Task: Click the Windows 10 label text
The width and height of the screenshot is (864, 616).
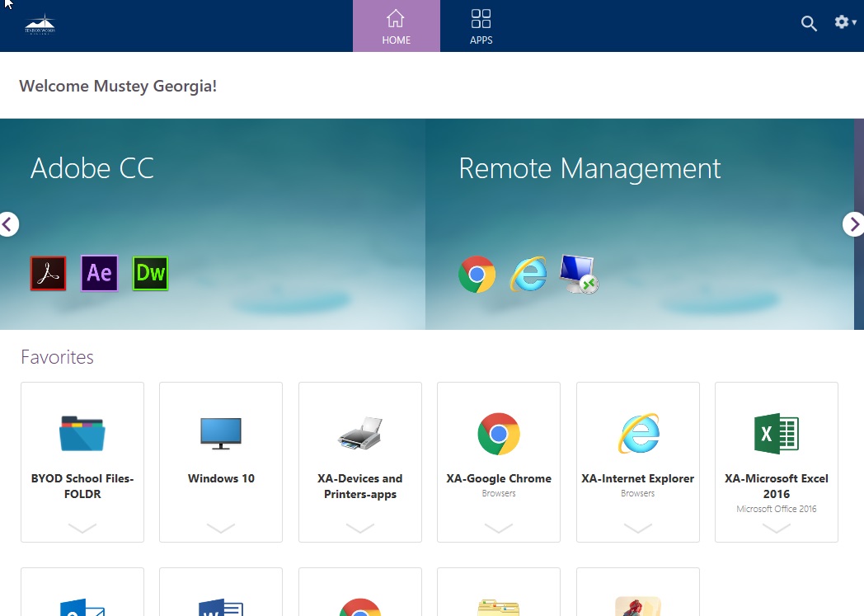Action: pos(221,478)
